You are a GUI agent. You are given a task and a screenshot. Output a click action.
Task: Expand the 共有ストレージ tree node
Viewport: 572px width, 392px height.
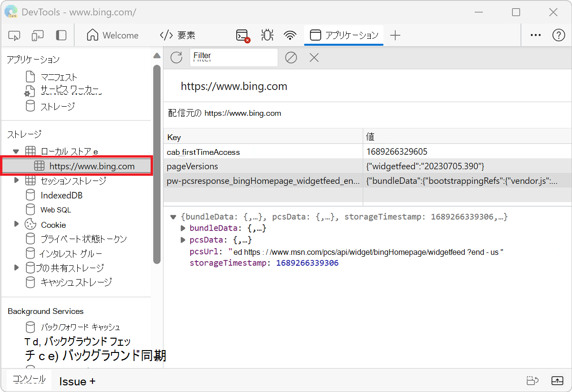(x=16, y=267)
